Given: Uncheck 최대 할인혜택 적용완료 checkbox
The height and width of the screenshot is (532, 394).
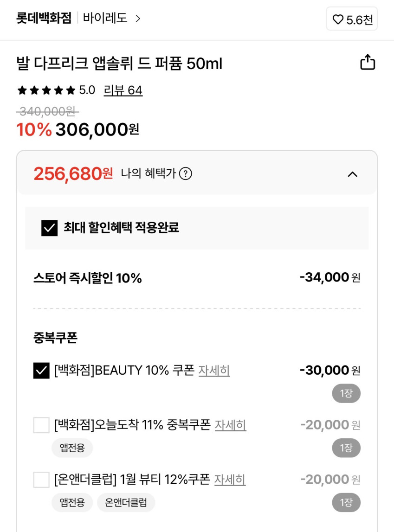Looking at the screenshot, I should (x=50, y=228).
